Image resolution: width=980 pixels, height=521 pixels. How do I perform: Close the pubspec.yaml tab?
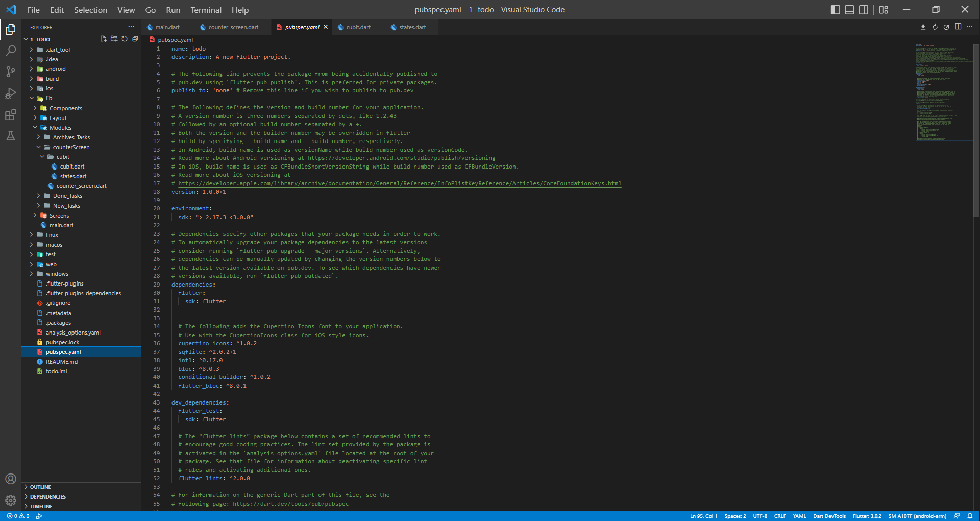[326, 27]
